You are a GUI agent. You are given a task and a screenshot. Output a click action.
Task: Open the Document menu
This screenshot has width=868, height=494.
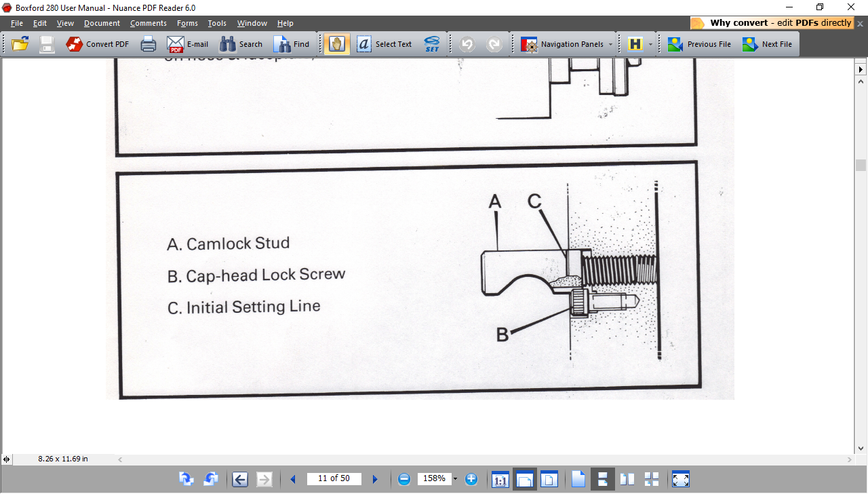pos(102,23)
